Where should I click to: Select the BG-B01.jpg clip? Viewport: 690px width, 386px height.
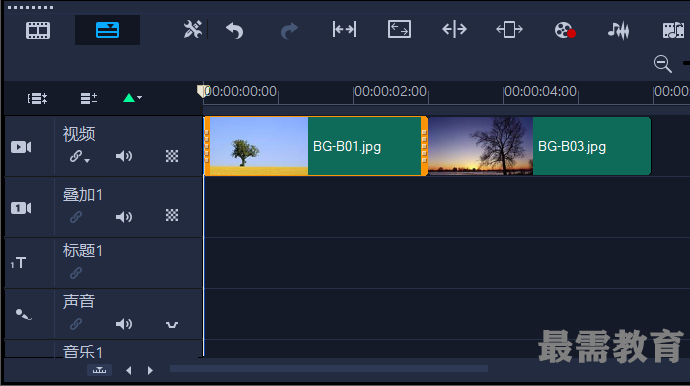tap(316, 146)
